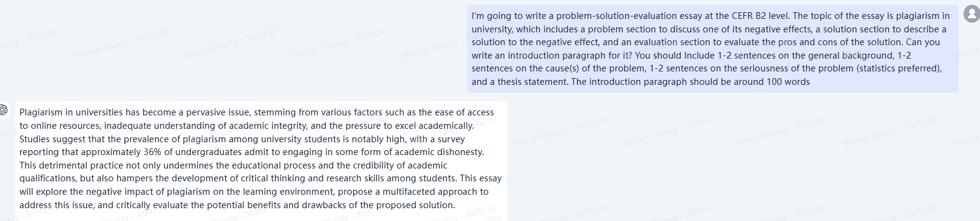Click the faint button below the response
Viewport: 980px width, 221px height.
pyautogui.click(x=493, y=218)
